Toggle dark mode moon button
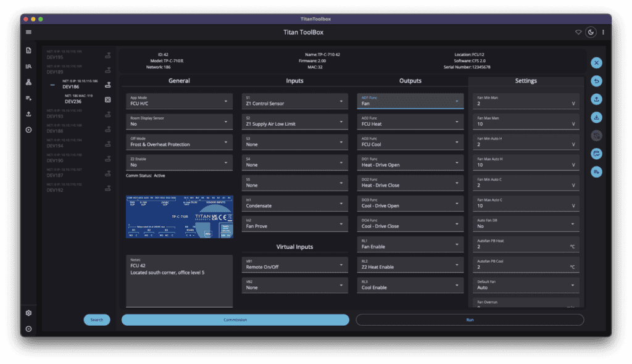This screenshot has width=632, height=364. pyautogui.click(x=591, y=32)
